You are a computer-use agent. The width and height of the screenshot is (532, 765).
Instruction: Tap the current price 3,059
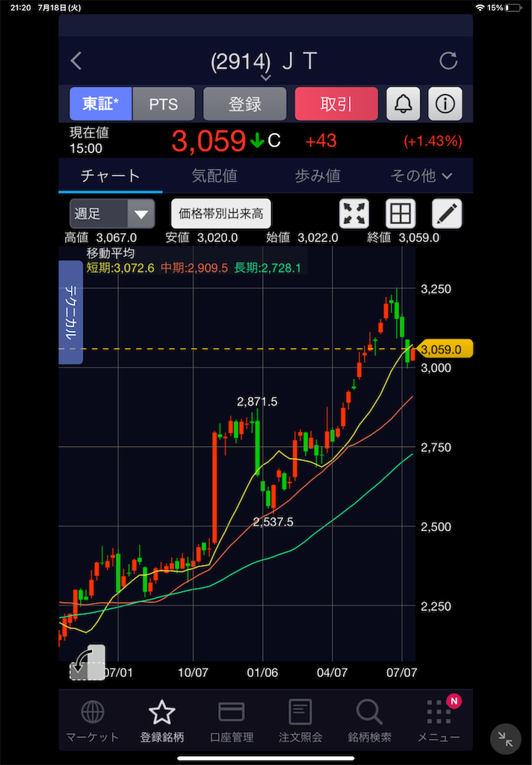(x=208, y=141)
